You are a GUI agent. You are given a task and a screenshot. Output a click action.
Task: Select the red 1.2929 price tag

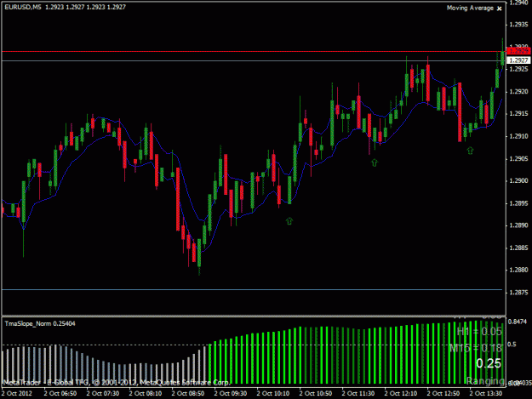pos(518,51)
